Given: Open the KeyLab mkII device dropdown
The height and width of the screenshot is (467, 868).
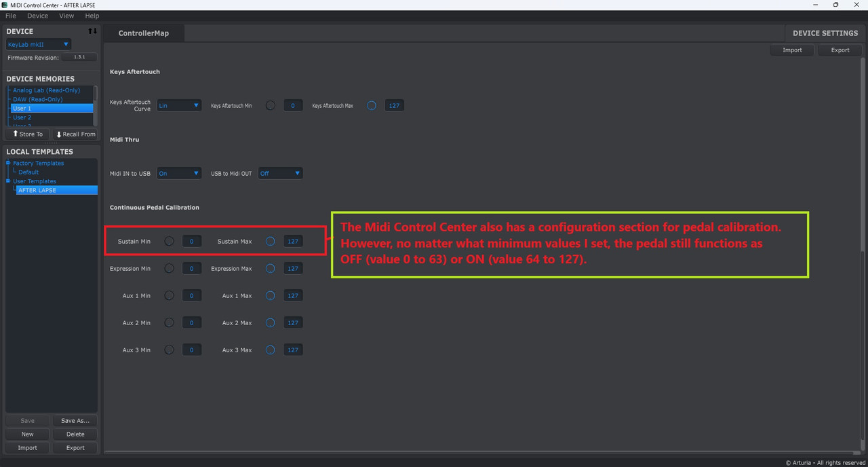Looking at the screenshot, I should [x=39, y=44].
